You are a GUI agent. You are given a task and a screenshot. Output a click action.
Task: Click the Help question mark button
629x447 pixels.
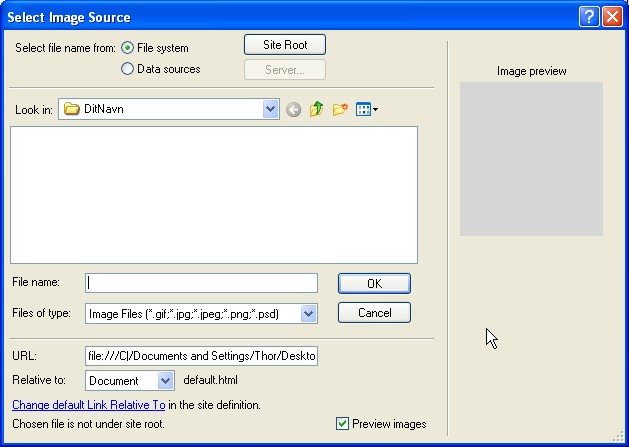tap(589, 17)
